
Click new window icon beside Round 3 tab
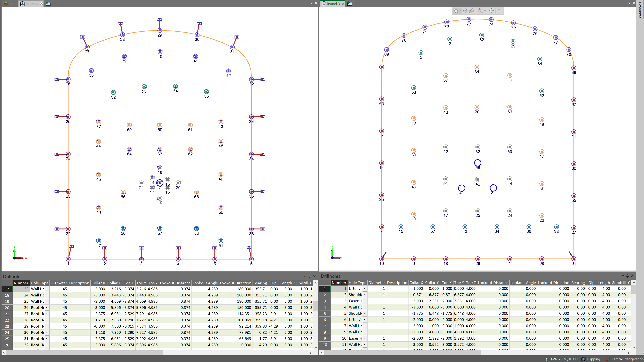pyautogui.click(x=350, y=4)
